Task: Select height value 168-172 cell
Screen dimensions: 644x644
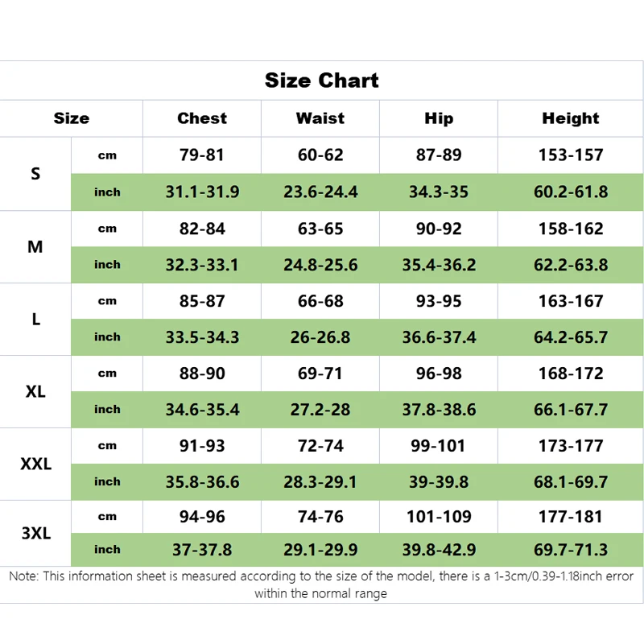Action: pyautogui.click(x=571, y=374)
